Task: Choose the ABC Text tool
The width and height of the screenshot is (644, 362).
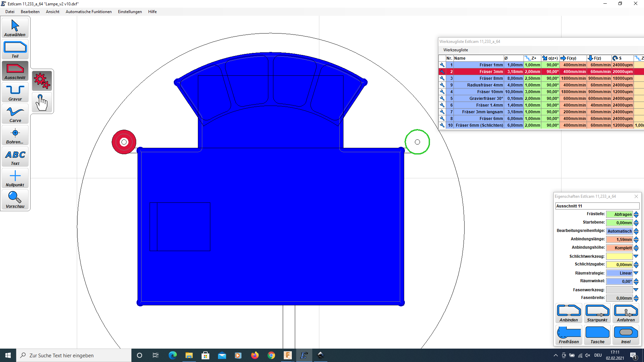Action: pos(15,157)
